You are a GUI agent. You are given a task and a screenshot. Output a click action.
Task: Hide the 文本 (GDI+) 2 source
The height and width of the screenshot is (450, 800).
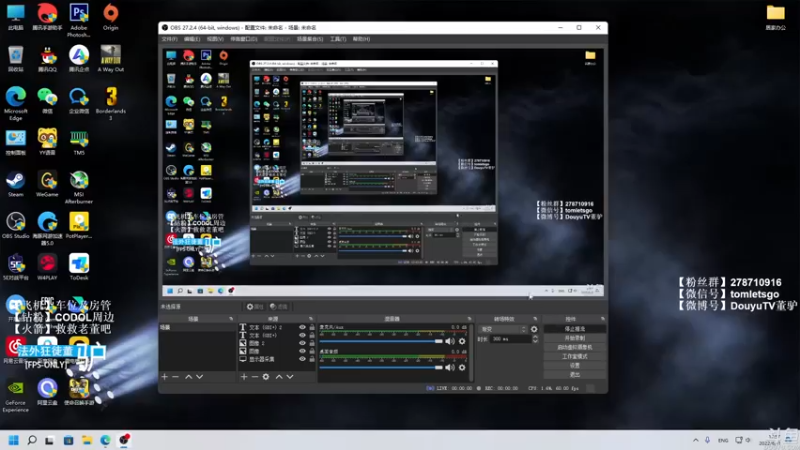pyautogui.click(x=302, y=328)
